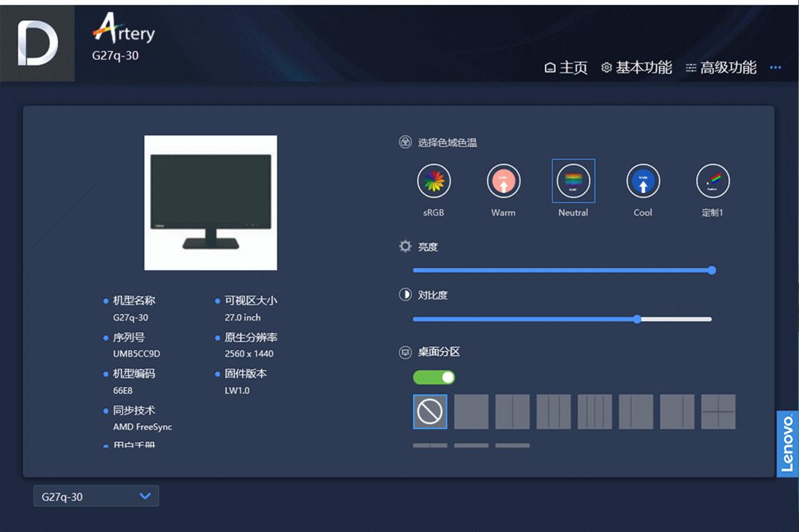Click the 2560 x 1440 resolution value
The height and width of the screenshot is (532, 799).
249,354
